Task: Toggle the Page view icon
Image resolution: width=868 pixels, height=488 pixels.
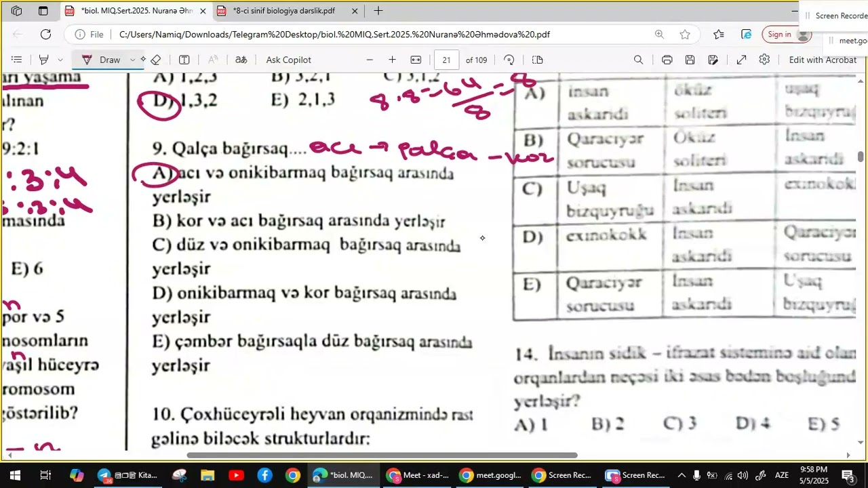Action: point(538,60)
